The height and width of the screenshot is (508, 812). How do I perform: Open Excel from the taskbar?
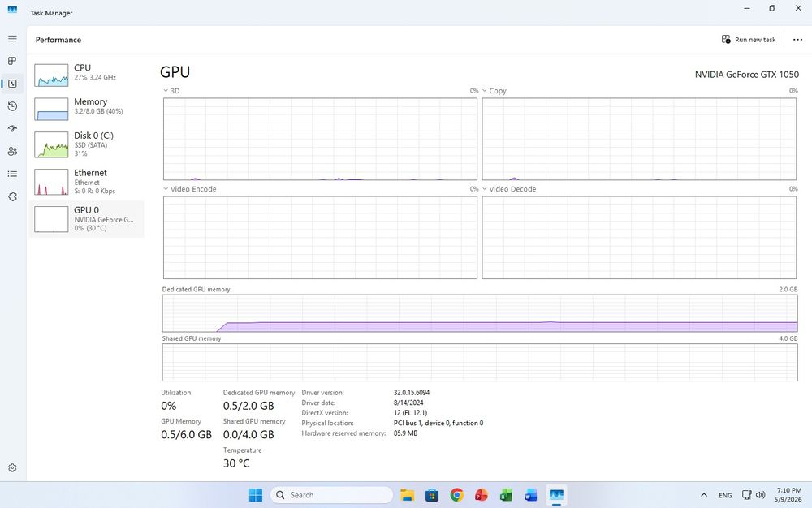pos(506,495)
